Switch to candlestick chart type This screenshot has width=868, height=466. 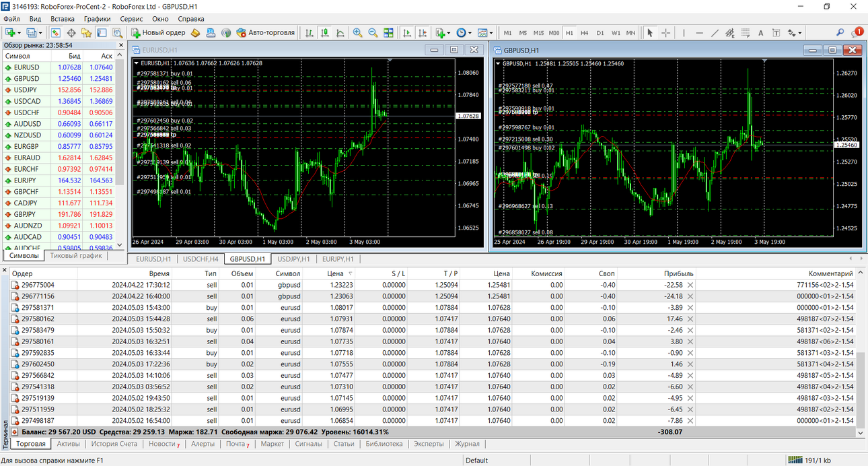click(x=325, y=32)
